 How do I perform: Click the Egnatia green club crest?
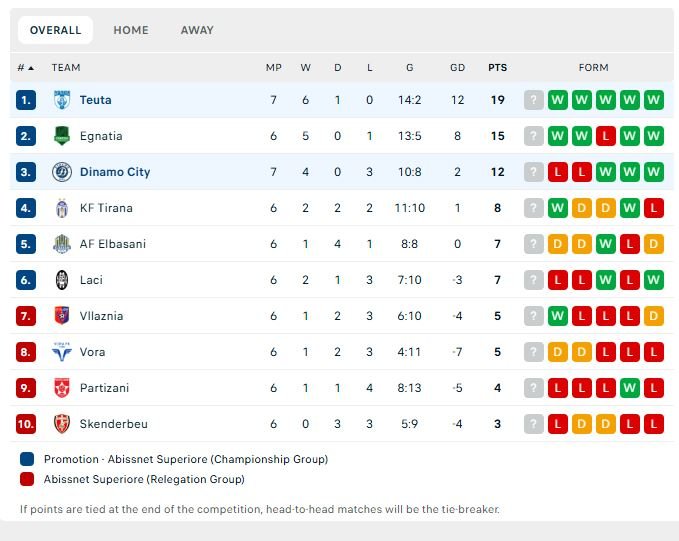tap(61, 136)
